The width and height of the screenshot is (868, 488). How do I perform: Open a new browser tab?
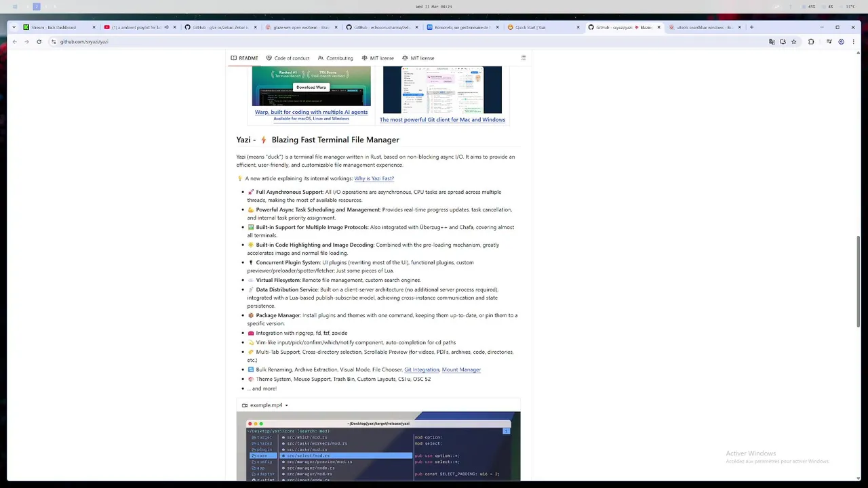click(x=751, y=27)
